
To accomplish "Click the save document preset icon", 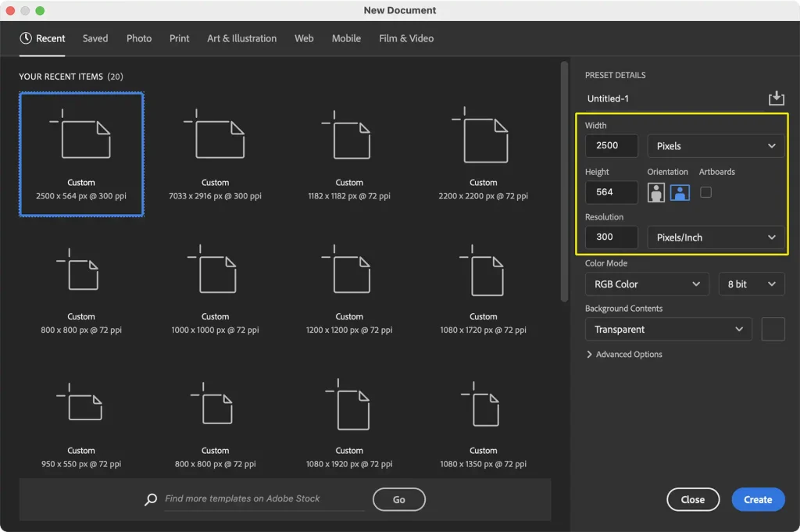I will click(776, 98).
